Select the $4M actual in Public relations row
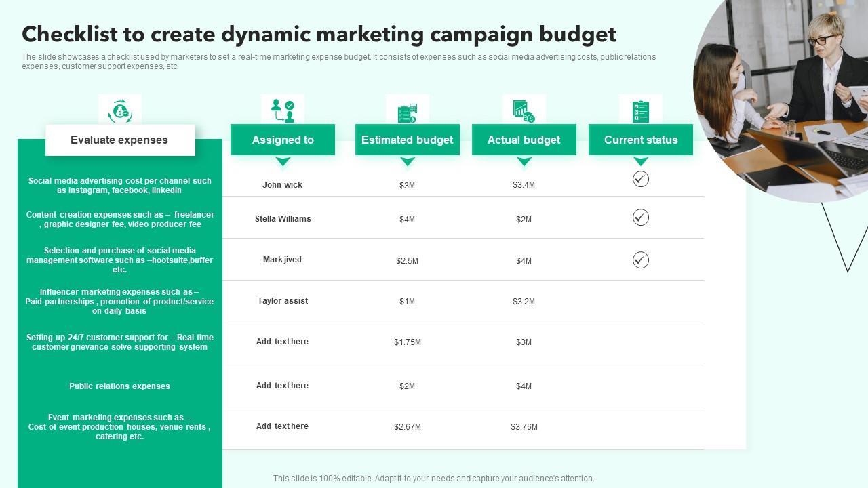868x488 pixels. pos(524,386)
